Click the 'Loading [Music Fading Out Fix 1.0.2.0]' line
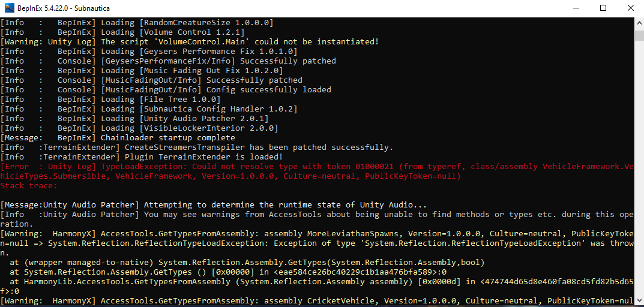644x307 pixels. tap(142, 71)
